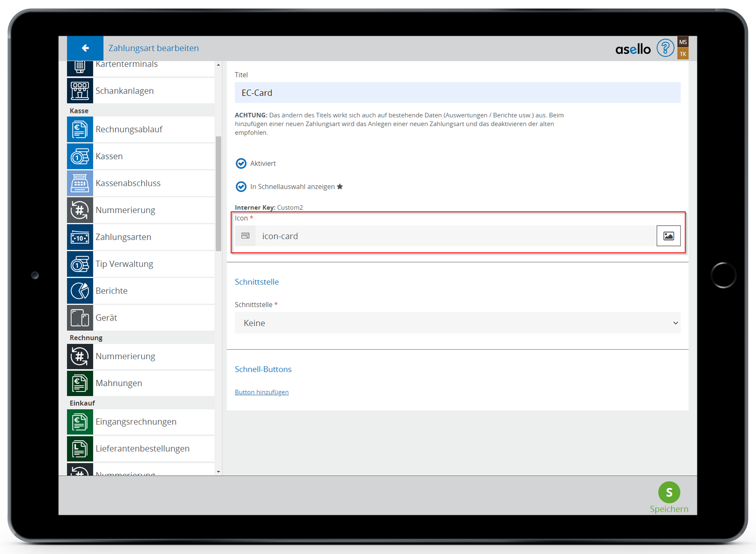Open Schankanlagen icon in sidebar

coord(80,91)
